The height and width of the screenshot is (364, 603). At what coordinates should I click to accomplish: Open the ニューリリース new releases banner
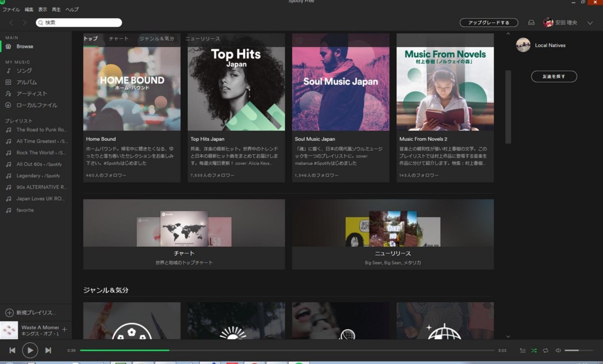coord(393,234)
